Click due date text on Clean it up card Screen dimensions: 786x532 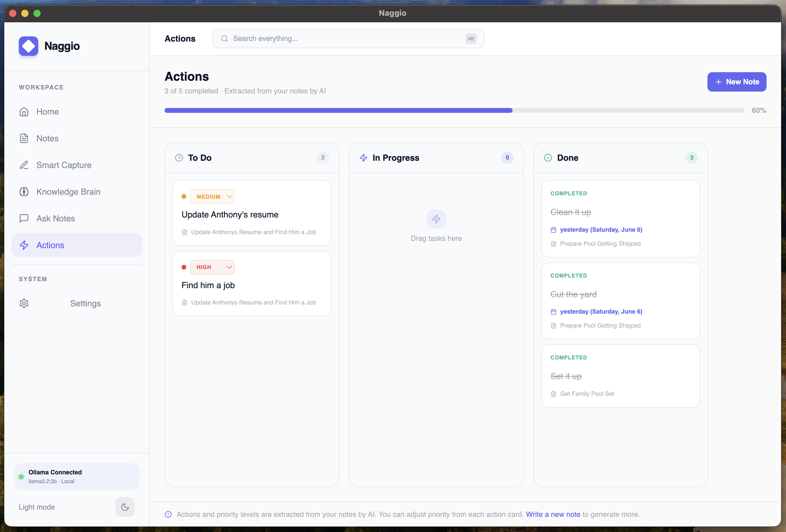pos(601,230)
